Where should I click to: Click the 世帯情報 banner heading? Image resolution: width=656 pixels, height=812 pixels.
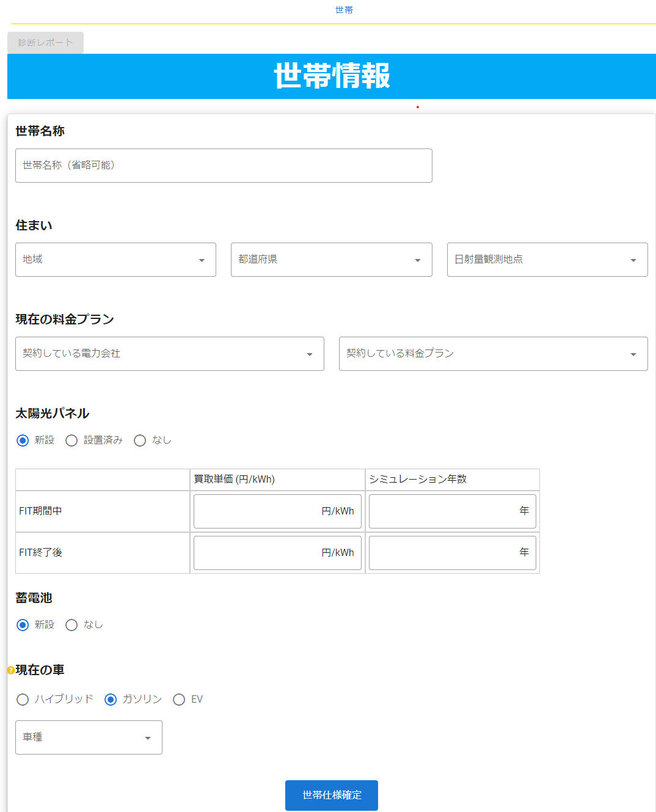point(332,76)
